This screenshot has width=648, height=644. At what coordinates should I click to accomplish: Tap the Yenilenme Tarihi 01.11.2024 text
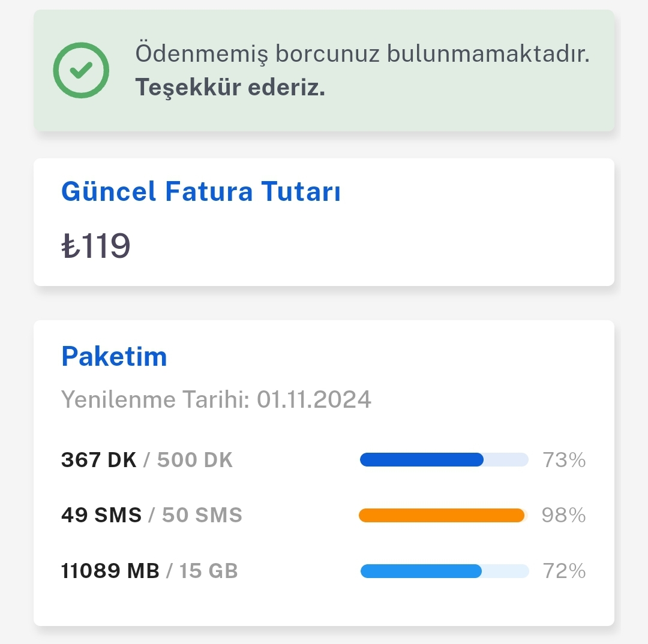pos(216,399)
